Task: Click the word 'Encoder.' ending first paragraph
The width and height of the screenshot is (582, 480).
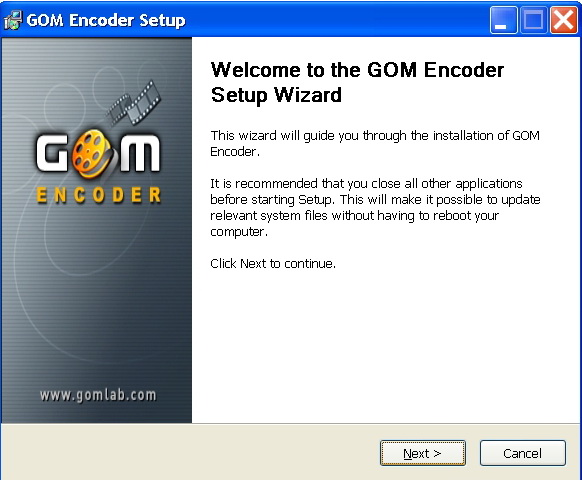Action: point(235,151)
